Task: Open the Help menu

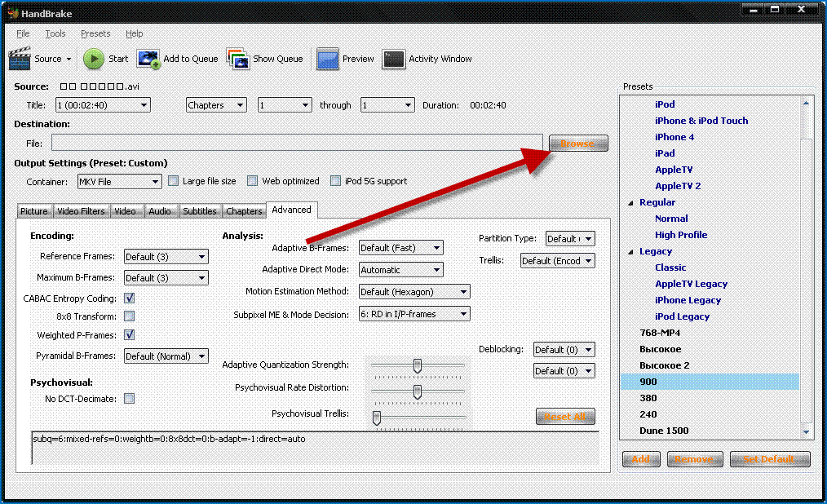Action: [134, 33]
